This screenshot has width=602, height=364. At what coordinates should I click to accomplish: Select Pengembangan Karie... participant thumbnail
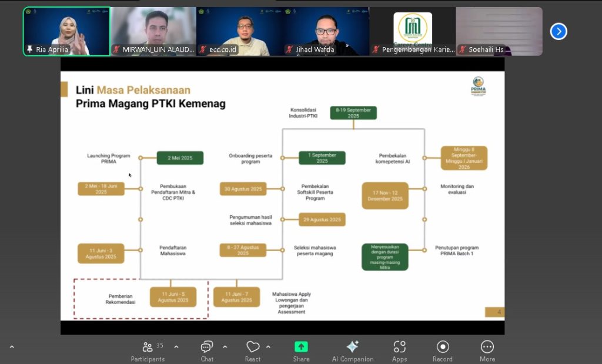pyautogui.click(x=413, y=32)
